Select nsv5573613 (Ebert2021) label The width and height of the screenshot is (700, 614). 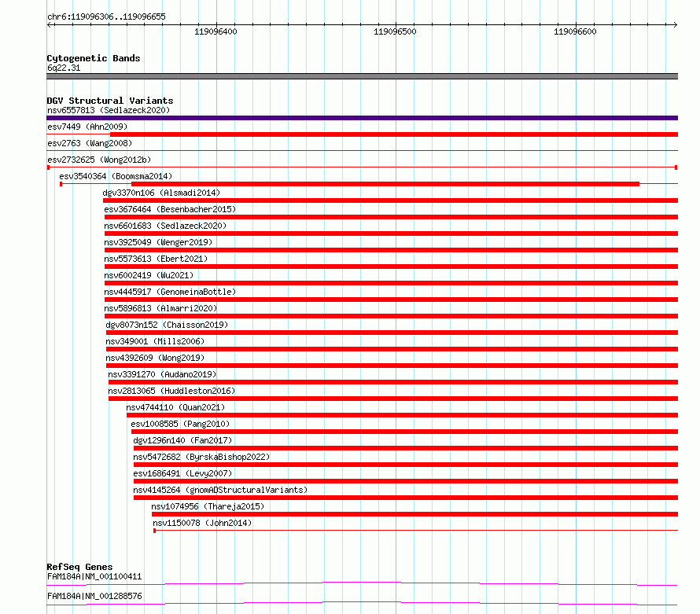coord(156,259)
